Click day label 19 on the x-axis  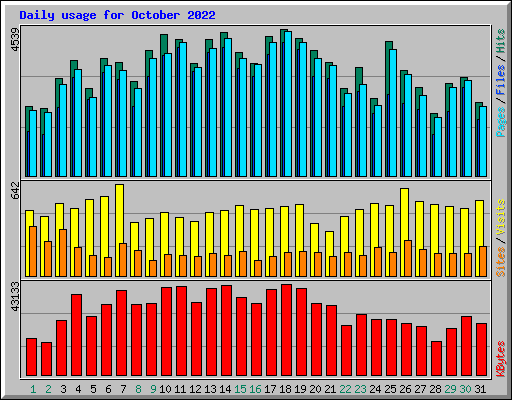coord(300,389)
